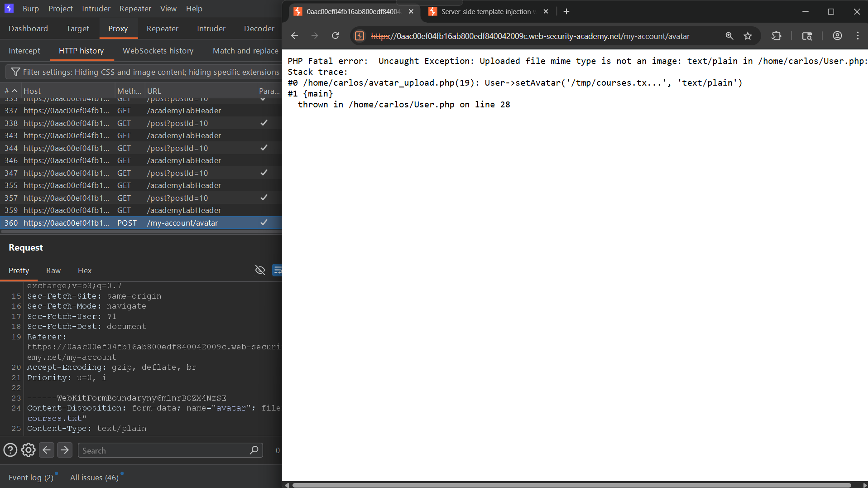Sort history by Host column

click(x=68, y=91)
